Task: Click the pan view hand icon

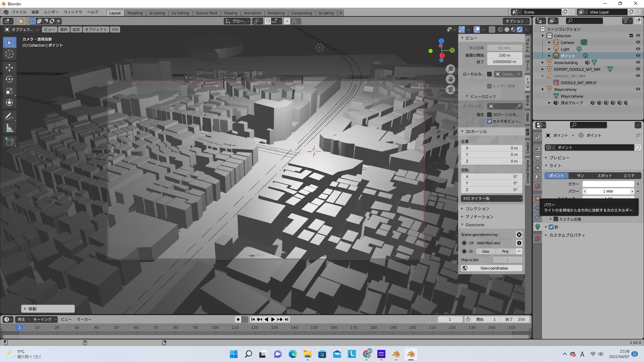Action: coord(450,79)
